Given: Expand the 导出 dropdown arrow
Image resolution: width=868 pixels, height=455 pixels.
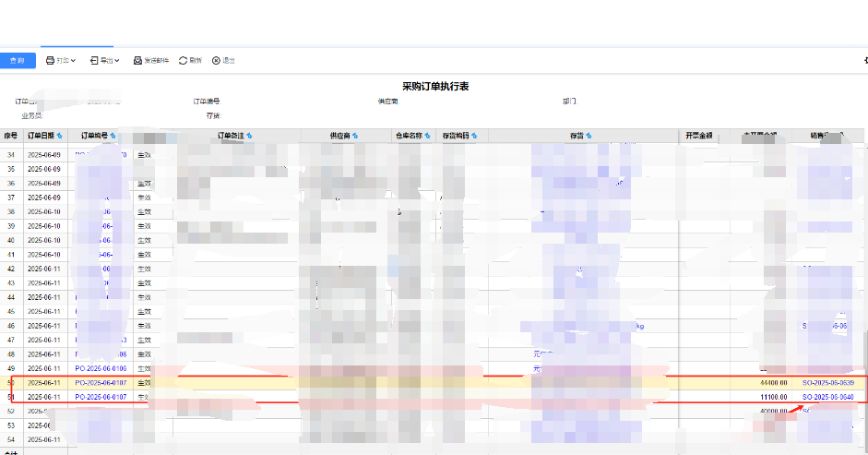Looking at the screenshot, I should pos(118,61).
